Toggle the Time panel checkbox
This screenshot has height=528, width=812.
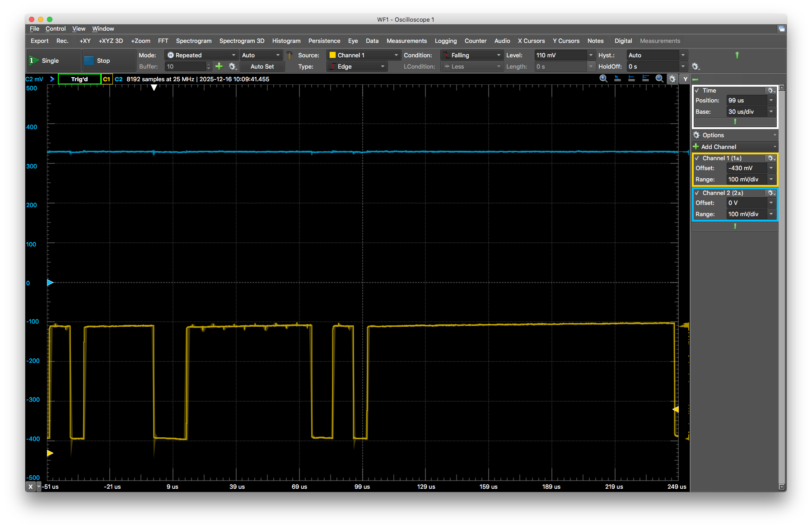[x=697, y=91]
